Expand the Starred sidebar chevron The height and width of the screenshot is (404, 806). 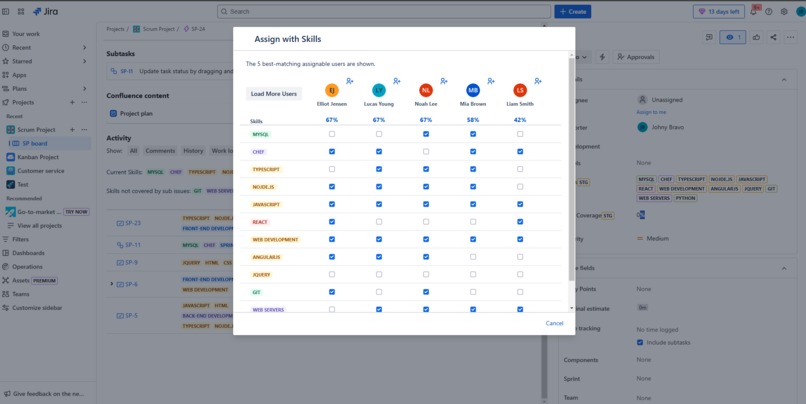[x=84, y=61]
